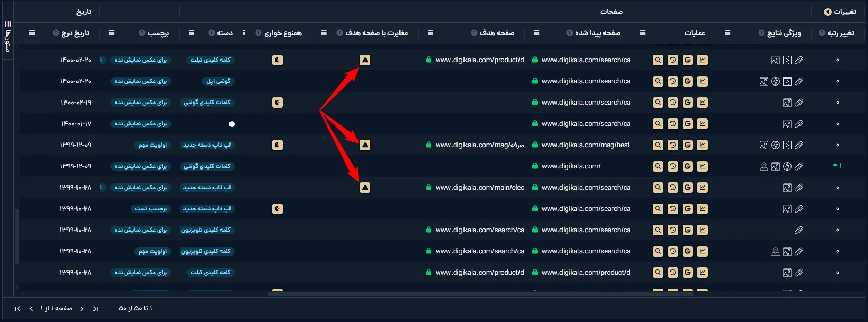Click the paperclip icon in the برچسب تست row
This screenshot has height=322, width=868.
799,209
